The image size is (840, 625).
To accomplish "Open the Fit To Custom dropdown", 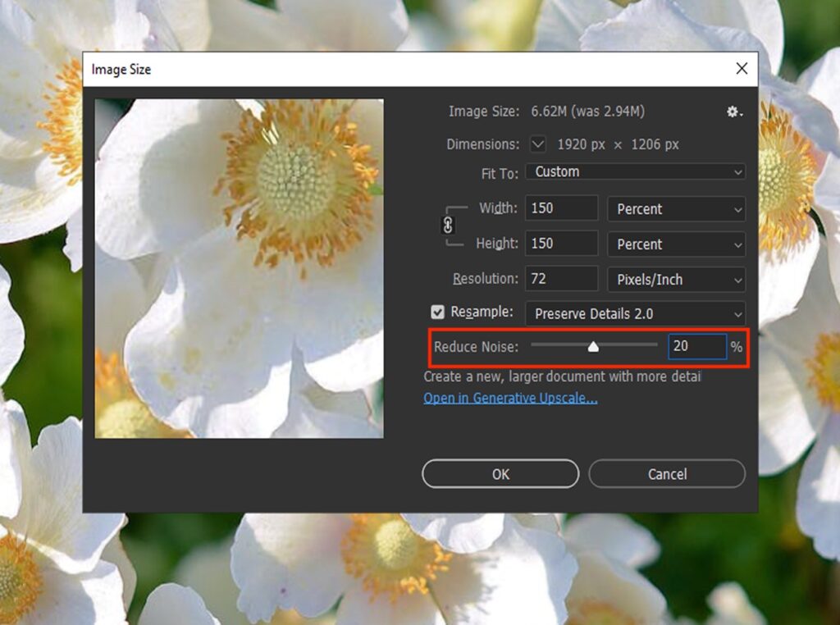I will point(635,172).
